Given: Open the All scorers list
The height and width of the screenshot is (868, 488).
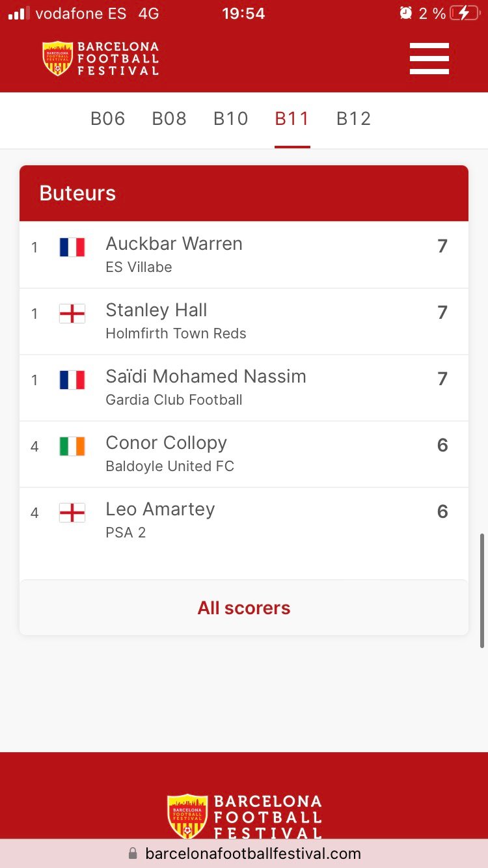Looking at the screenshot, I should pos(244,608).
